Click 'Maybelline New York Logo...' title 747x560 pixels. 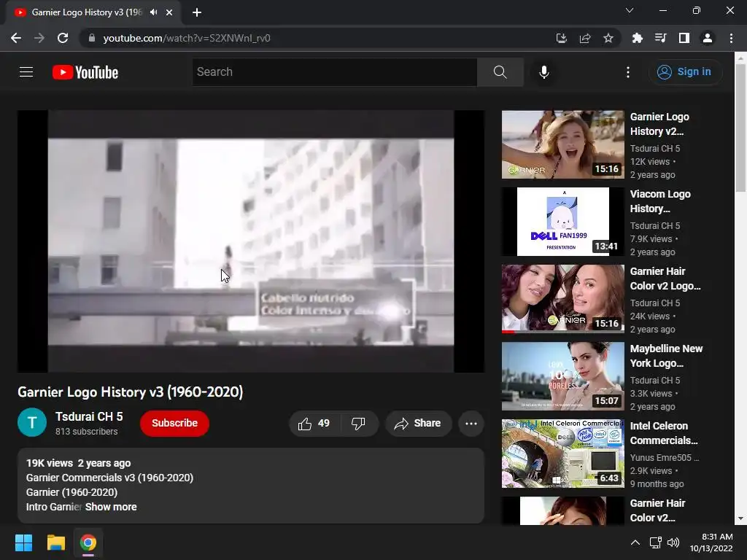tap(666, 356)
